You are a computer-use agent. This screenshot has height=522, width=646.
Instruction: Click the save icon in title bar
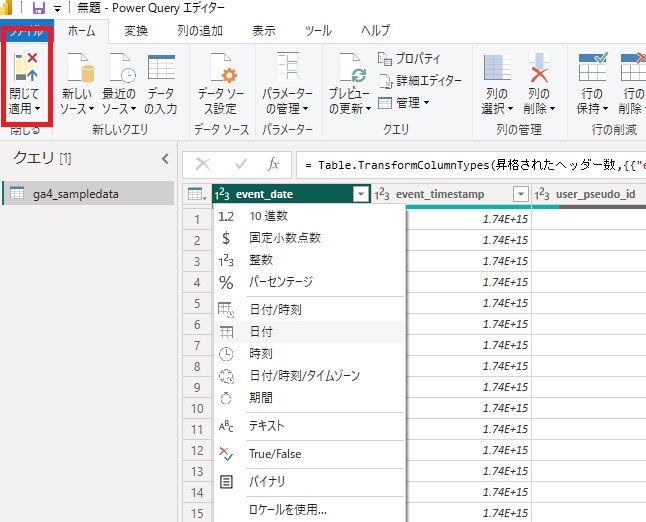pos(39,8)
